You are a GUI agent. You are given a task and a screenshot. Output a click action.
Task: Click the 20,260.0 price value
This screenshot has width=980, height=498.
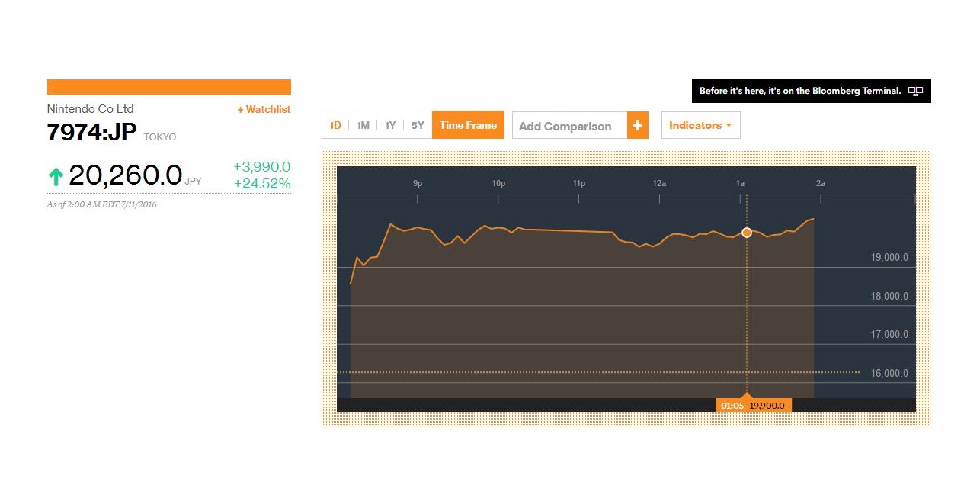125,176
